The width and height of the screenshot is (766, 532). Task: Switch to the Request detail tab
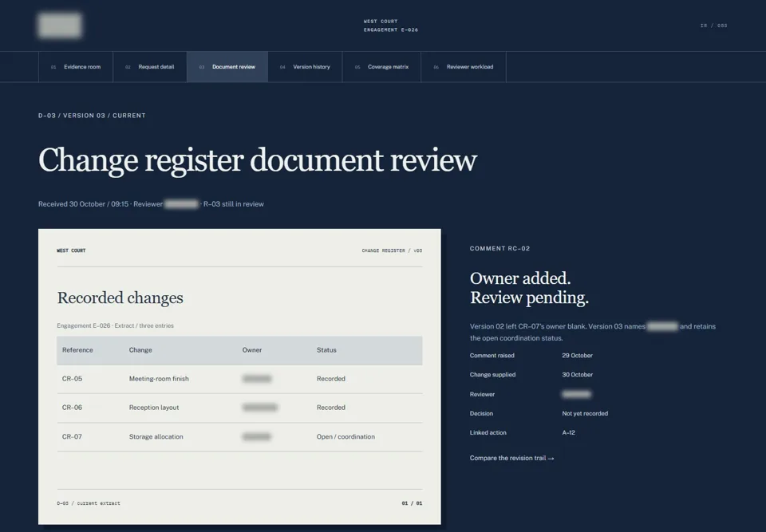(x=150, y=67)
